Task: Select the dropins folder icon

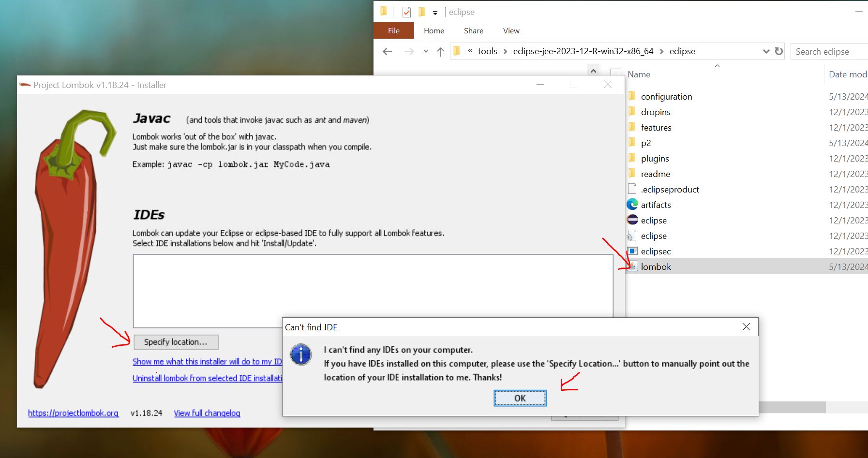Action: point(632,111)
